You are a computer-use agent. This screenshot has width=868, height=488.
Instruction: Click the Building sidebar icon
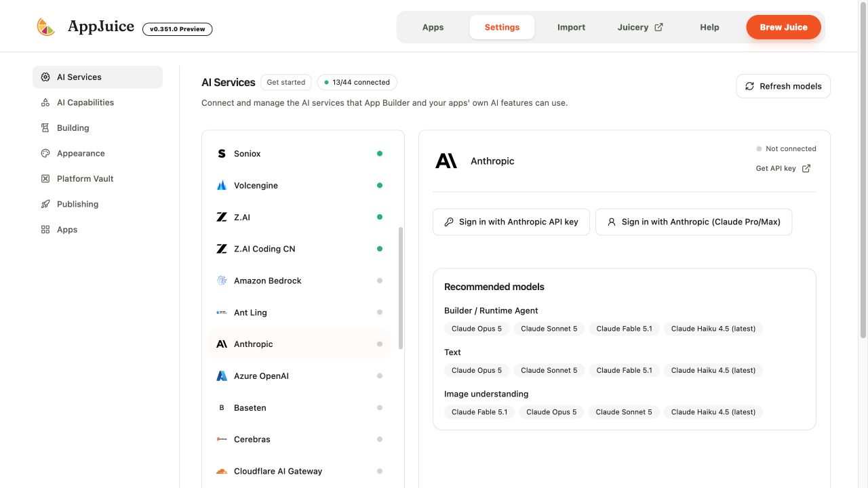45,128
